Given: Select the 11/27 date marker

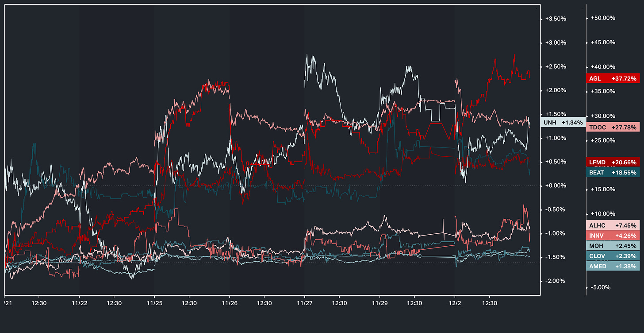Looking at the screenshot, I should 304,303.
